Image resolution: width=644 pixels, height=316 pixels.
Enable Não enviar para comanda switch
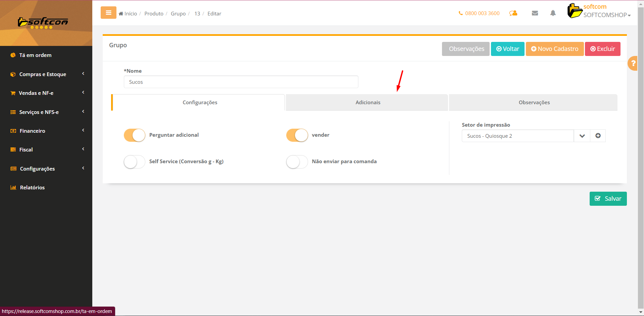click(x=297, y=162)
